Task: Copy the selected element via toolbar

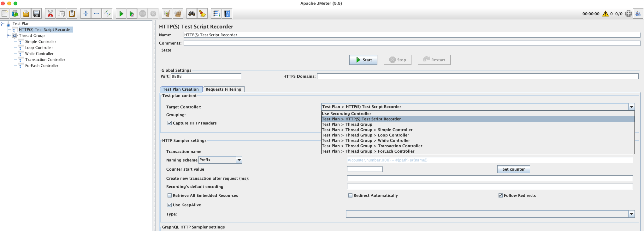Action: tap(61, 14)
